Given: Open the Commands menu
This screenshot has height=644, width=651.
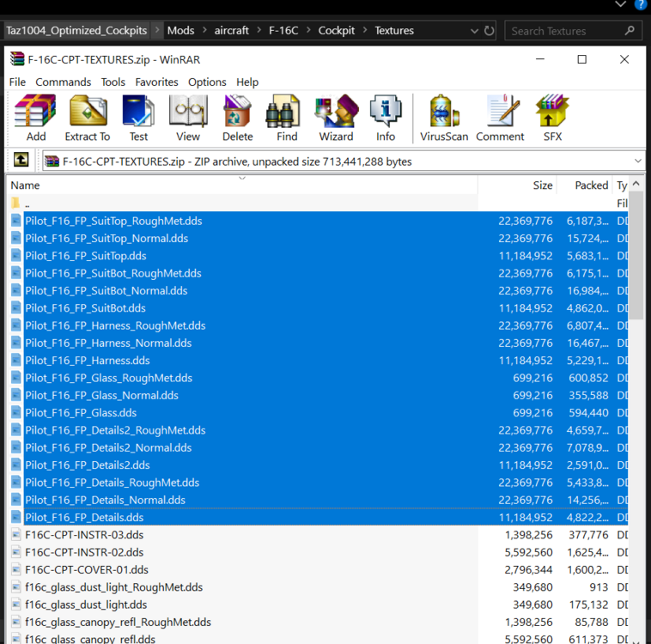Looking at the screenshot, I should (x=63, y=82).
